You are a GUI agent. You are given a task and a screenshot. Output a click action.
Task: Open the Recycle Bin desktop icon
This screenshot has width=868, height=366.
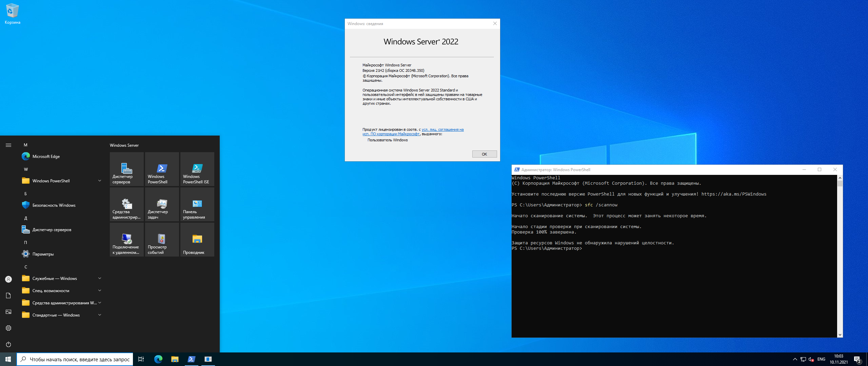(13, 14)
